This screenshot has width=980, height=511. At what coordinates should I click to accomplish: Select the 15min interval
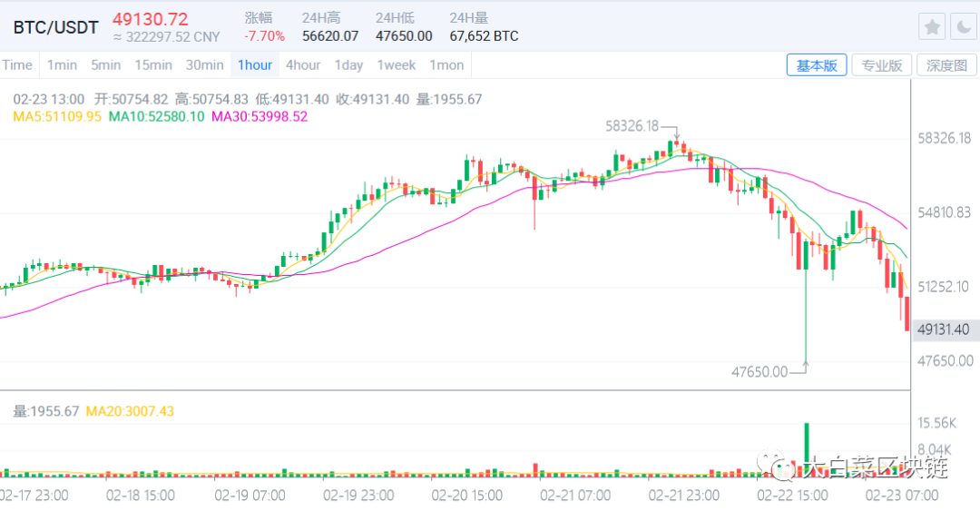pyautogui.click(x=153, y=64)
